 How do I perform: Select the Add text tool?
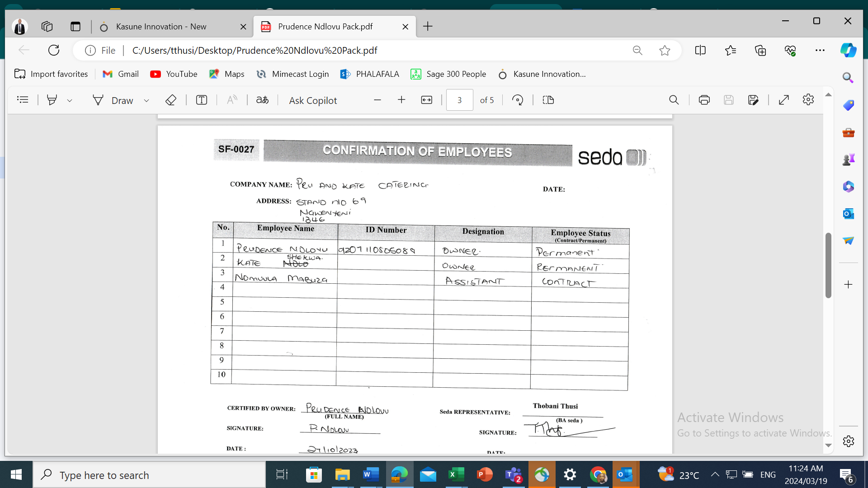[x=202, y=100]
